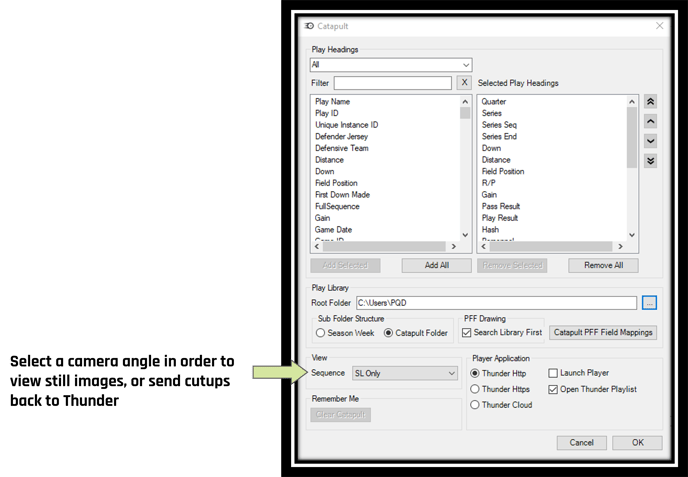
Task: Select Game Date in headings list
Action: (x=333, y=230)
